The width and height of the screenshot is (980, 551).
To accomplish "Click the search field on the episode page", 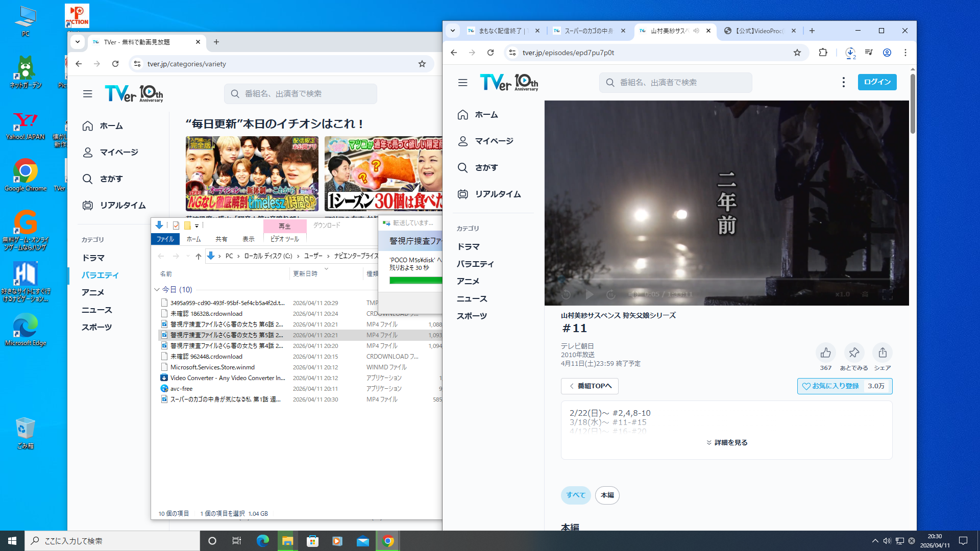I will (675, 83).
